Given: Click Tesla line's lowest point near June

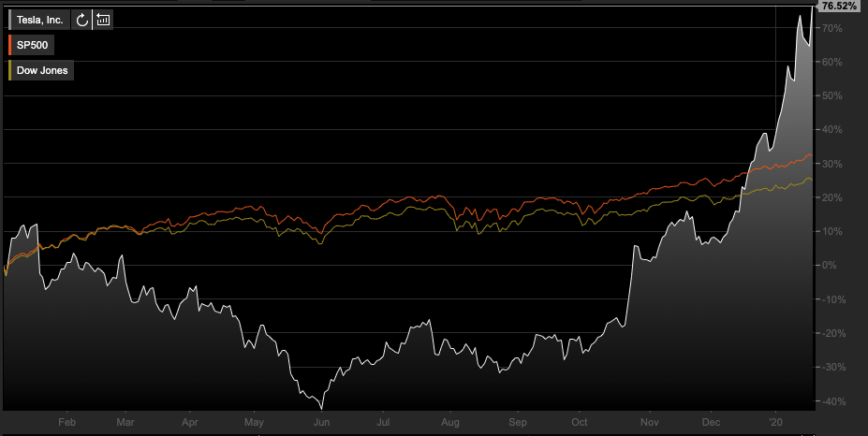Looking at the screenshot, I should coord(322,408).
